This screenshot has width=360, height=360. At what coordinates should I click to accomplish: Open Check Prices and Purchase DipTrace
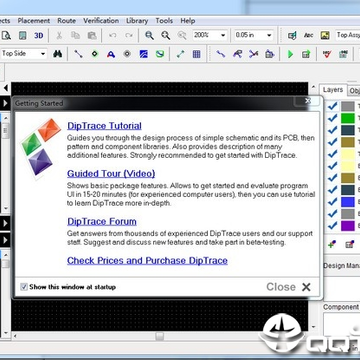click(147, 260)
